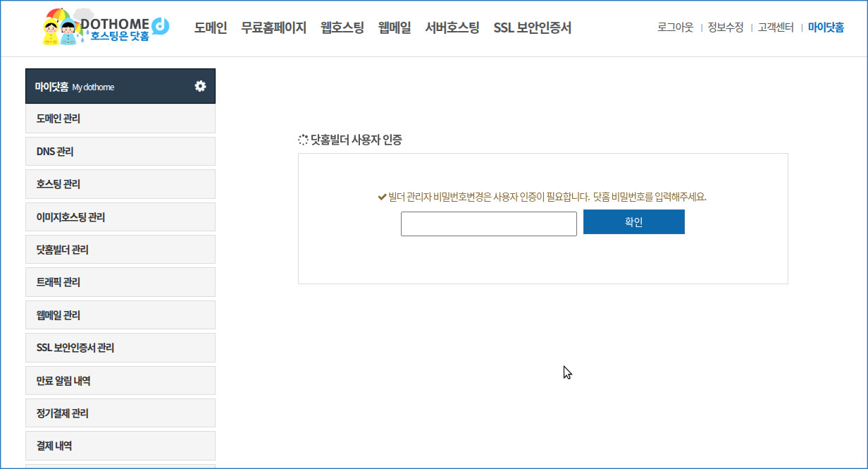Open 이미지호스팅 관리

pos(120,217)
